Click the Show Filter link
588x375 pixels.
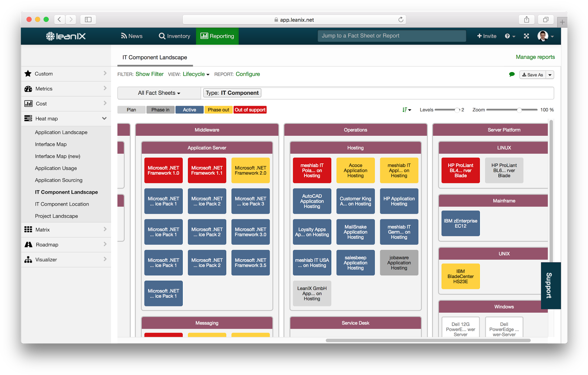[149, 74]
